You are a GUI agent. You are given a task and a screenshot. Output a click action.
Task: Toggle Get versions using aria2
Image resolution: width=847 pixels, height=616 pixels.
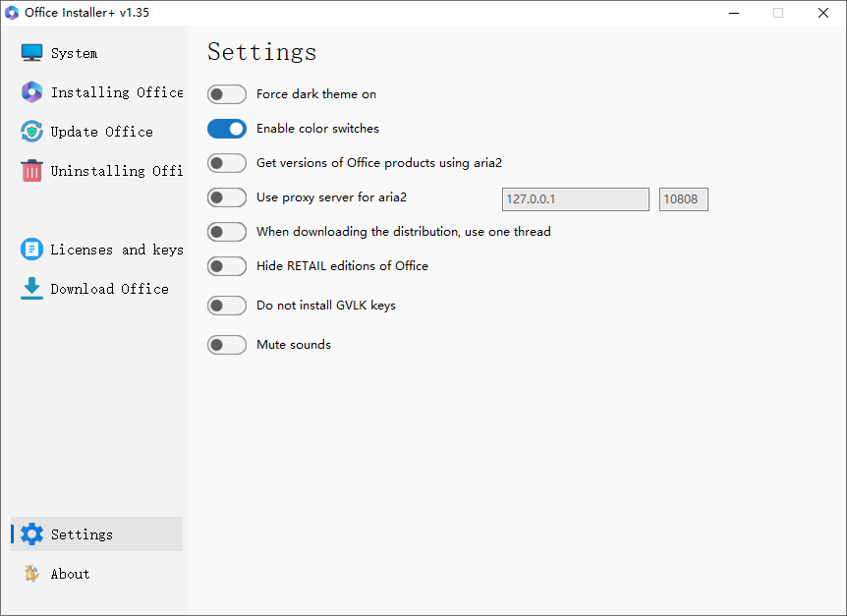pos(227,163)
